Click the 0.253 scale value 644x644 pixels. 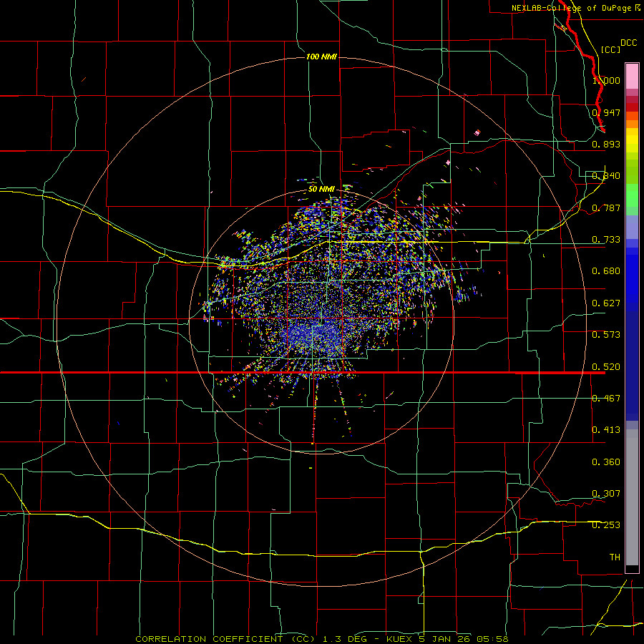[606, 525]
